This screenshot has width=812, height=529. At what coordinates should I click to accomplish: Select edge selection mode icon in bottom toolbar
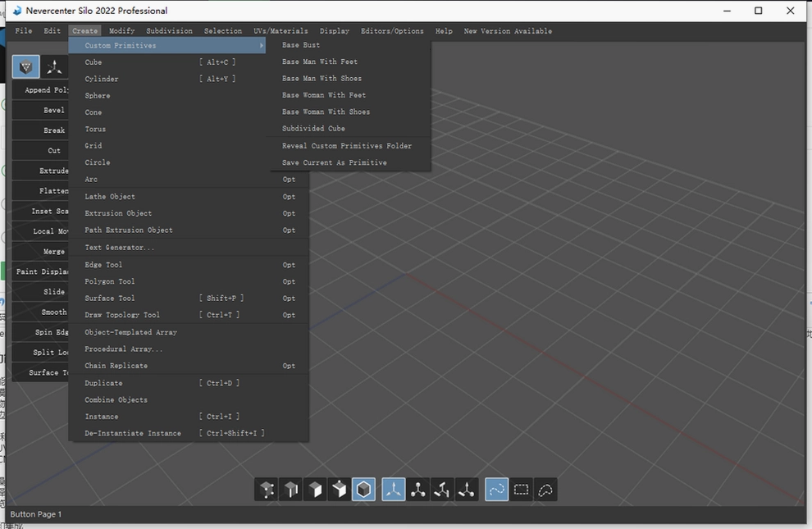pyautogui.click(x=291, y=489)
